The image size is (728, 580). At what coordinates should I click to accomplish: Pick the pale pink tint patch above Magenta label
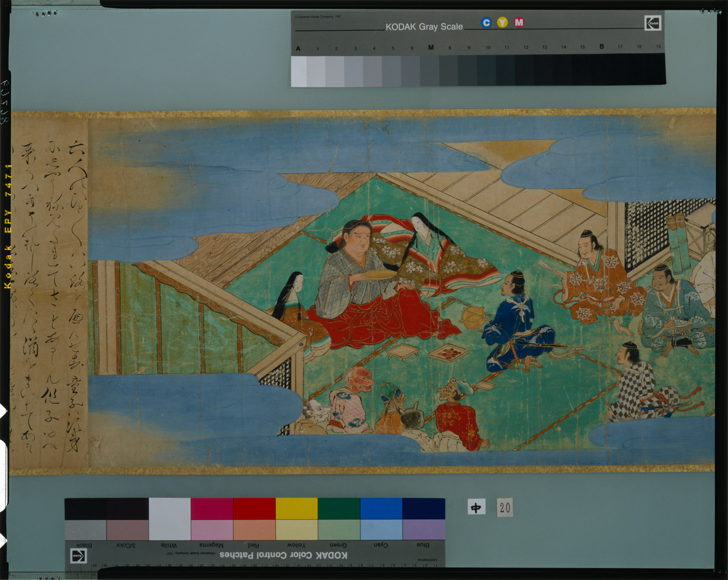click(211, 530)
